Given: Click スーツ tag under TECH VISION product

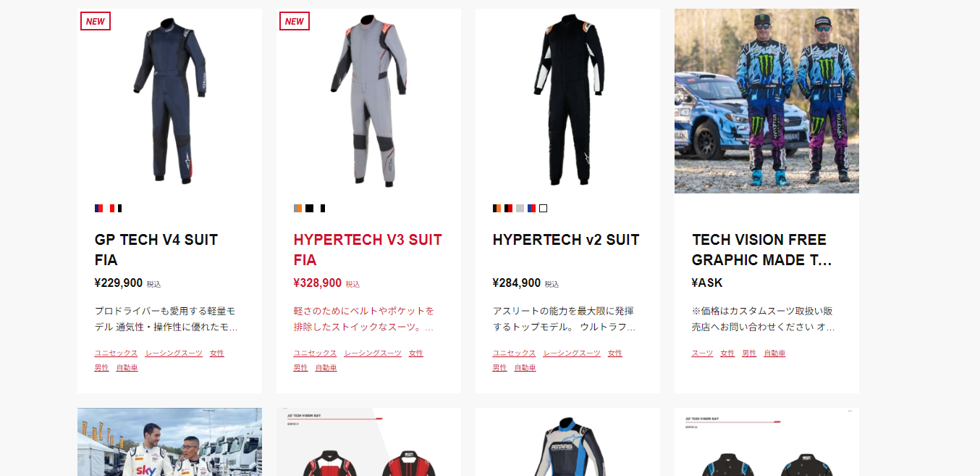Looking at the screenshot, I should pyautogui.click(x=702, y=354).
